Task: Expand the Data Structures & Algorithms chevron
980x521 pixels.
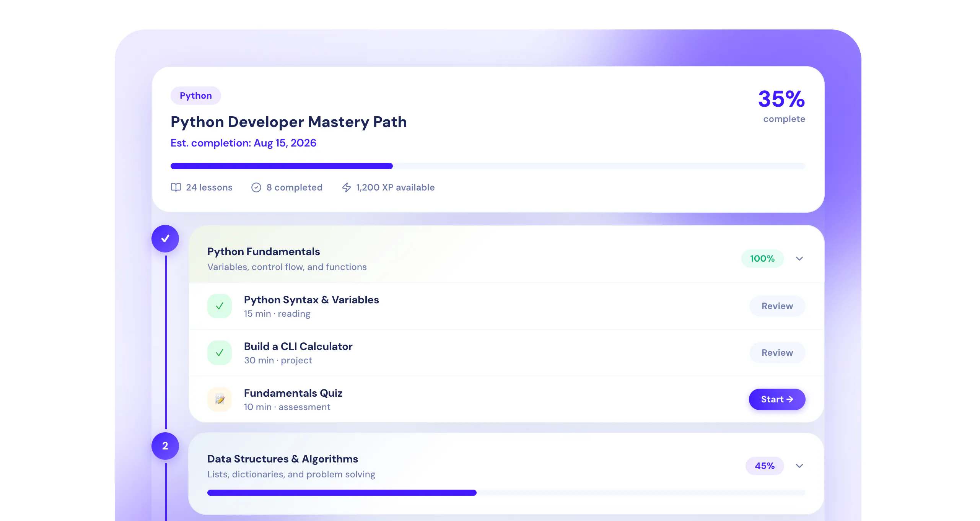Action: [x=799, y=466]
